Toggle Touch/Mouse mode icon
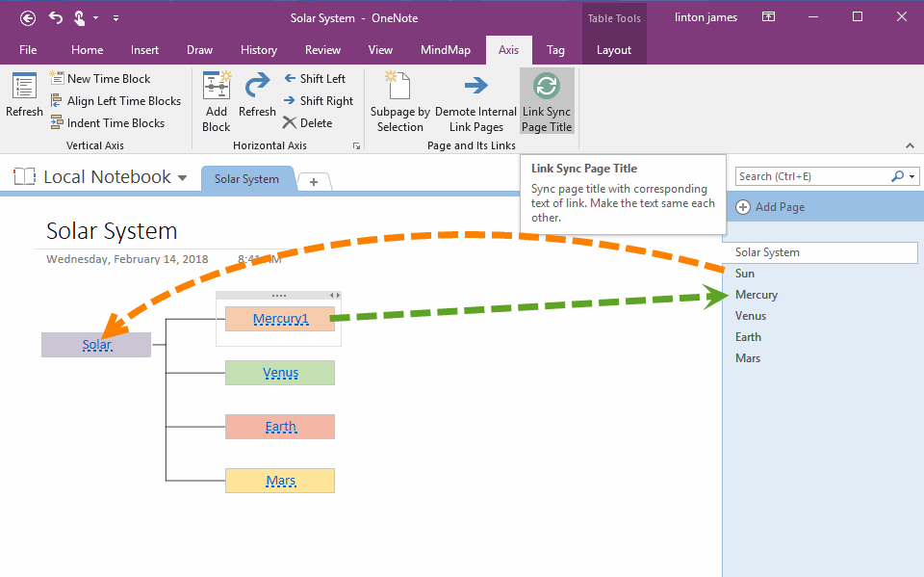 79,18
